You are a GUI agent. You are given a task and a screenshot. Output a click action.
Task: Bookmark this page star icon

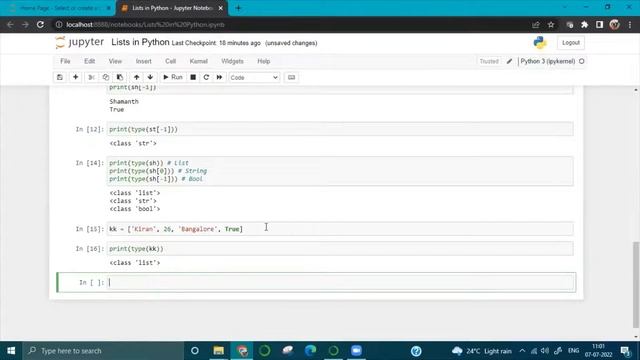click(x=551, y=25)
